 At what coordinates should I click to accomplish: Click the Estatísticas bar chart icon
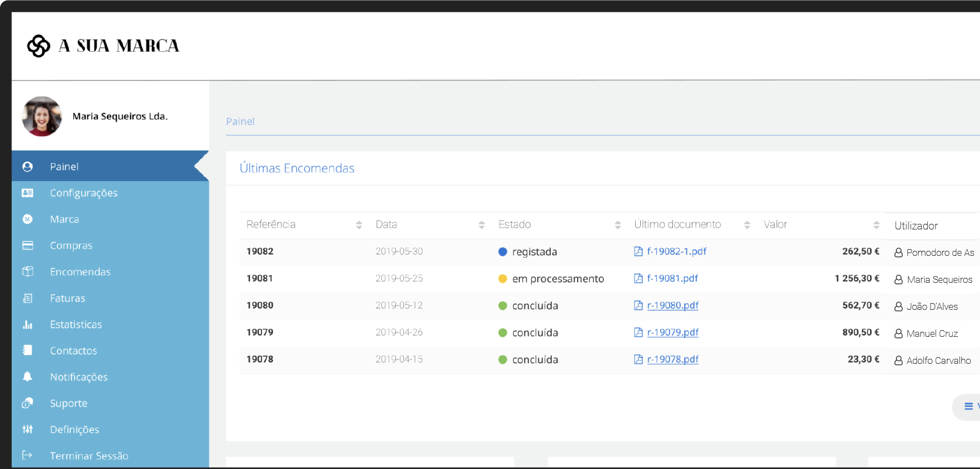coord(28,324)
